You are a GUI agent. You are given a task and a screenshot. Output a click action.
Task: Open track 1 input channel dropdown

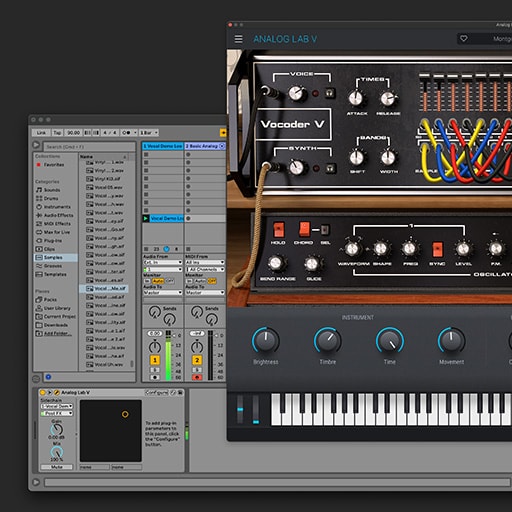(x=163, y=269)
